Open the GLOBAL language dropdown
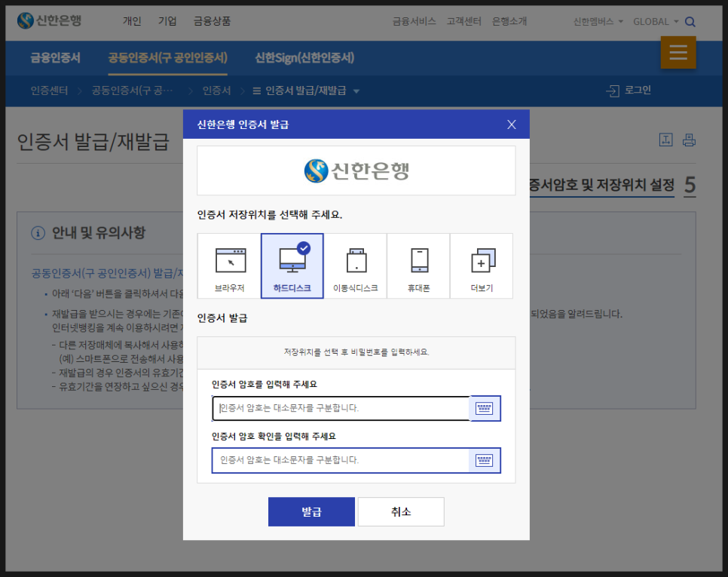This screenshot has width=728, height=577. coord(655,22)
